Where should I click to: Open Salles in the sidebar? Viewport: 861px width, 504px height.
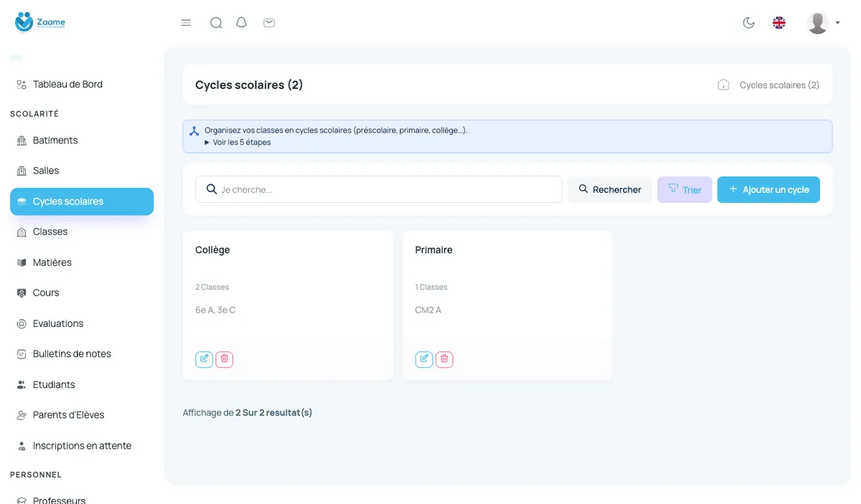(82, 171)
